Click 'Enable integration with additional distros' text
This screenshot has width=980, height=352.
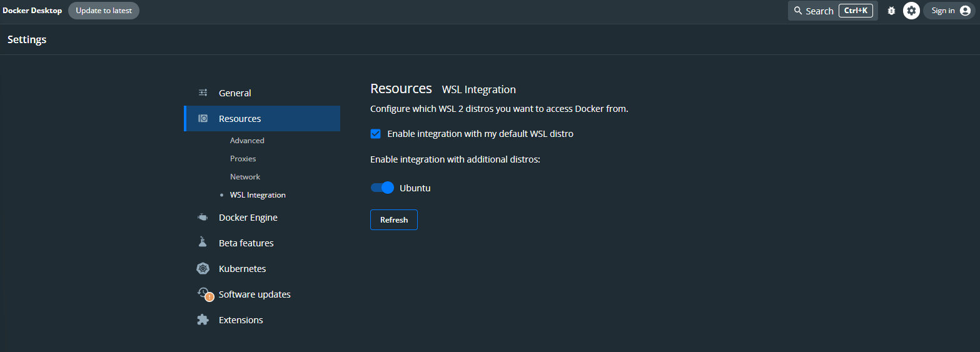coord(455,159)
